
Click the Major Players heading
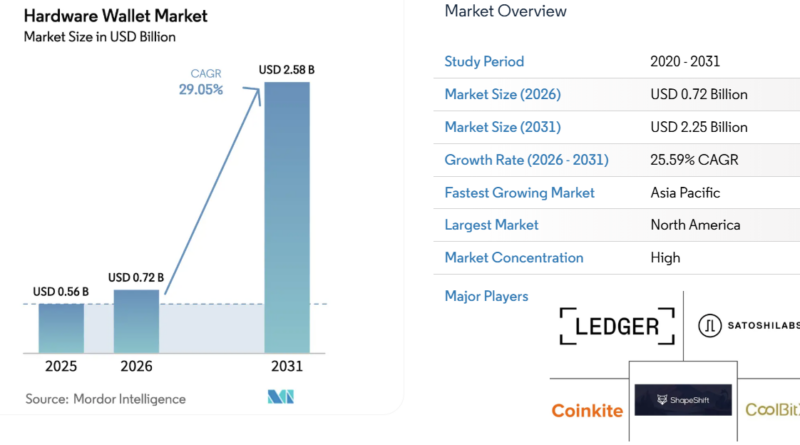tap(486, 296)
